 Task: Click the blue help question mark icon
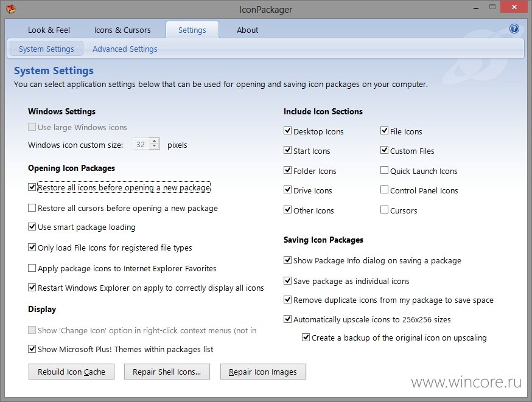514,29
